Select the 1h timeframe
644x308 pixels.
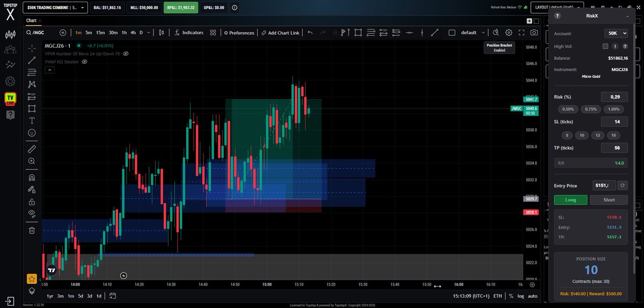tap(123, 33)
